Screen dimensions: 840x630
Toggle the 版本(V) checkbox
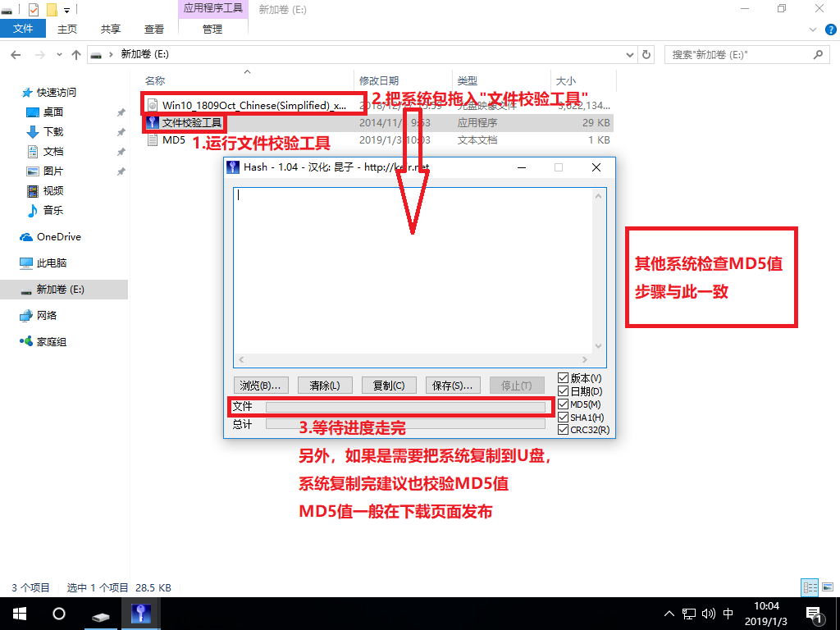click(x=563, y=377)
